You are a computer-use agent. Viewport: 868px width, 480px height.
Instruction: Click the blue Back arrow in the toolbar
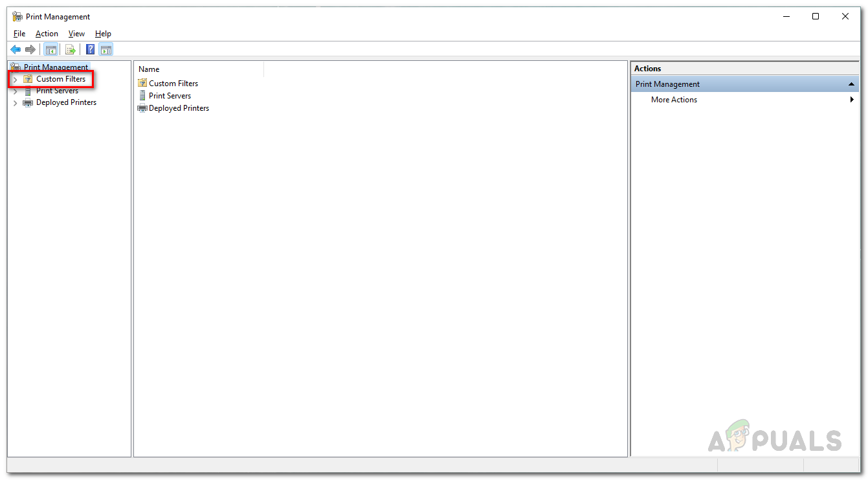pyautogui.click(x=16, y=50)
